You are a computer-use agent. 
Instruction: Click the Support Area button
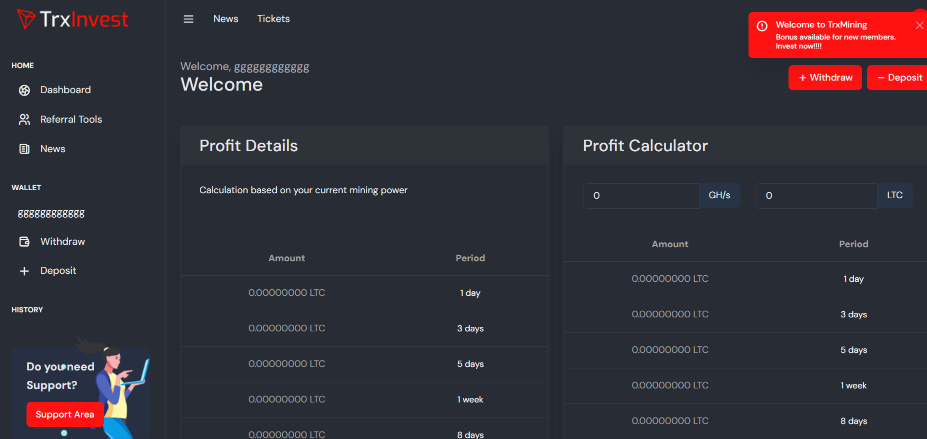pos(64,414)
